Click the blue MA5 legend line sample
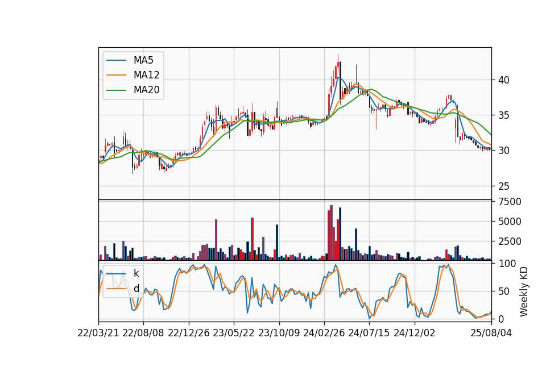The width and height of the screenshot is (546, 392). 116,60
